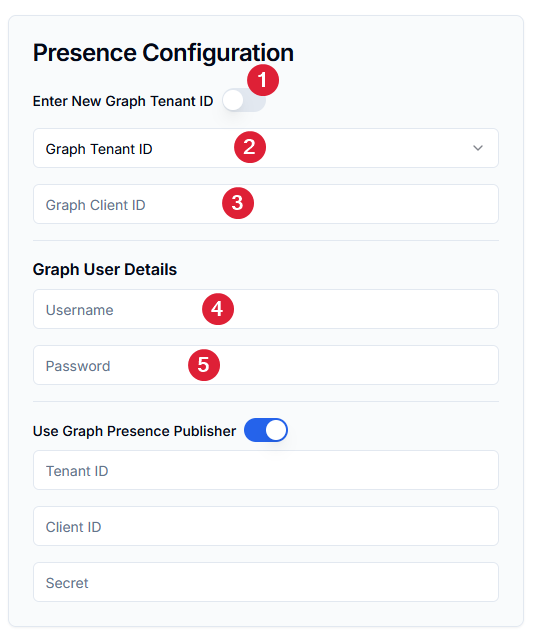The image size is (533, 641).
Task: Select the Secret input field
Action: coord(266,582)
